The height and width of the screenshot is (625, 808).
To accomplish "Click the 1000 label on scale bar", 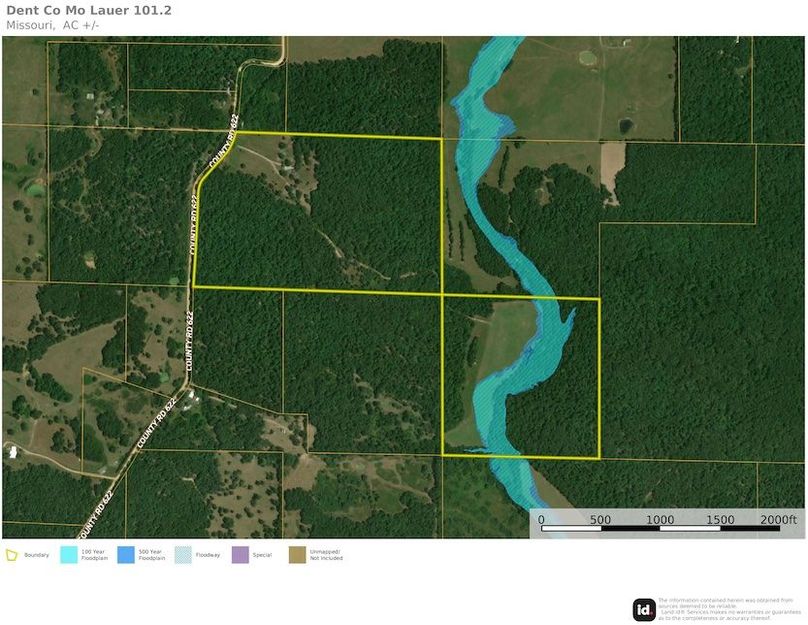I will 659,520.
